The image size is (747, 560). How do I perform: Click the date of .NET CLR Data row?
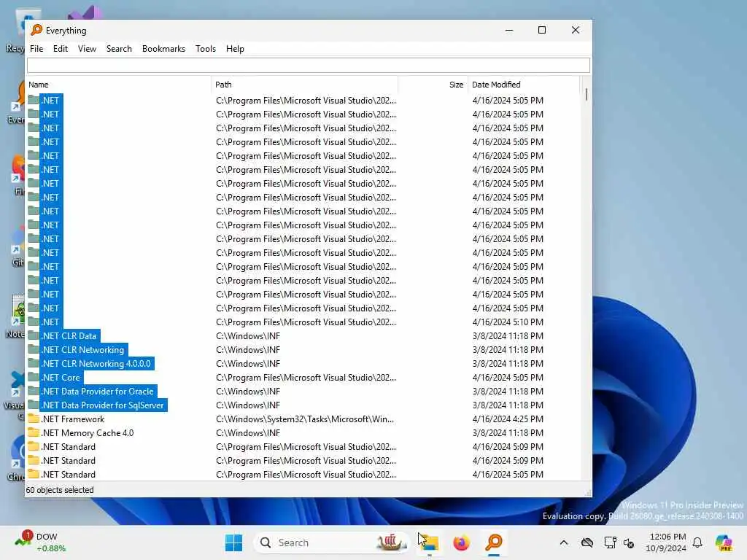click(508, 335)
